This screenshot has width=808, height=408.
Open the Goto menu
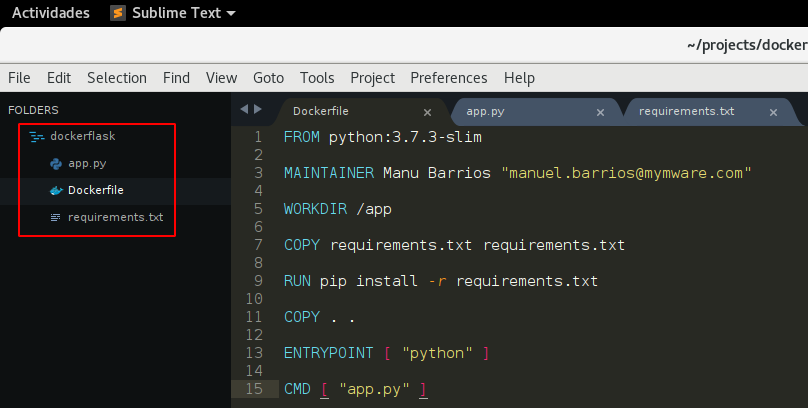(268, 77)
